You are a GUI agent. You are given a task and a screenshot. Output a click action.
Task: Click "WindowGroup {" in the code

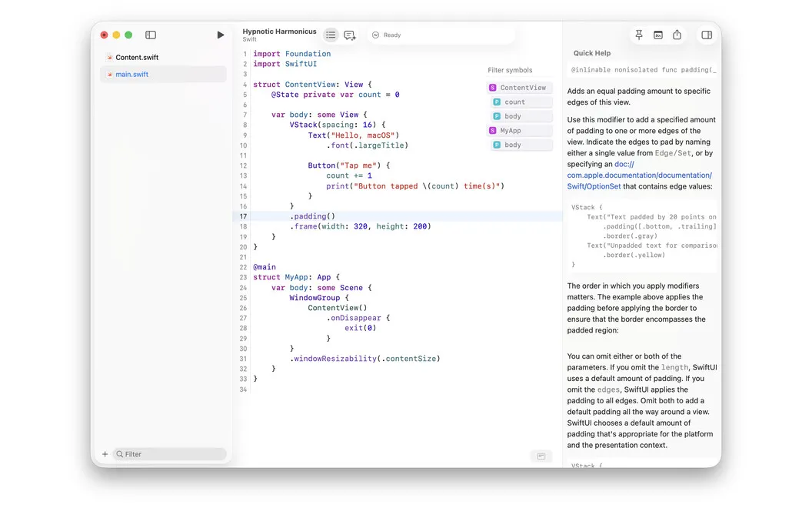coord(319,298)
